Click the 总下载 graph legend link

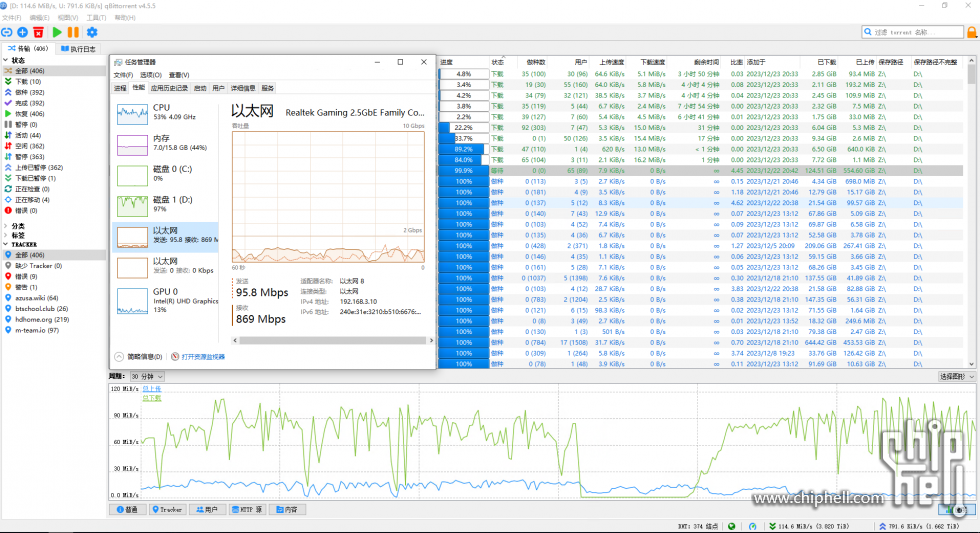152,398
